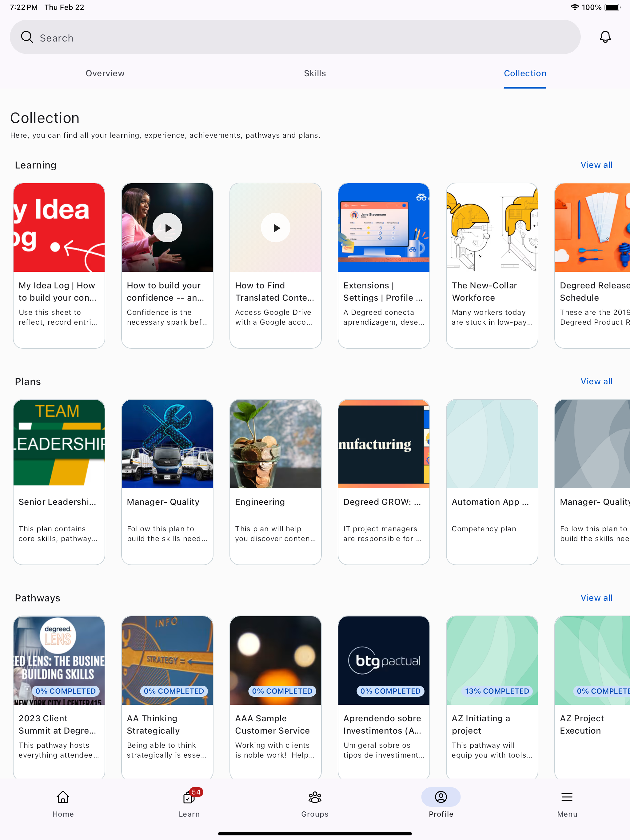The image size is (630, 840).
Task: Open 'Extensions | Settings | Profile' learning card
Action: 384,265
